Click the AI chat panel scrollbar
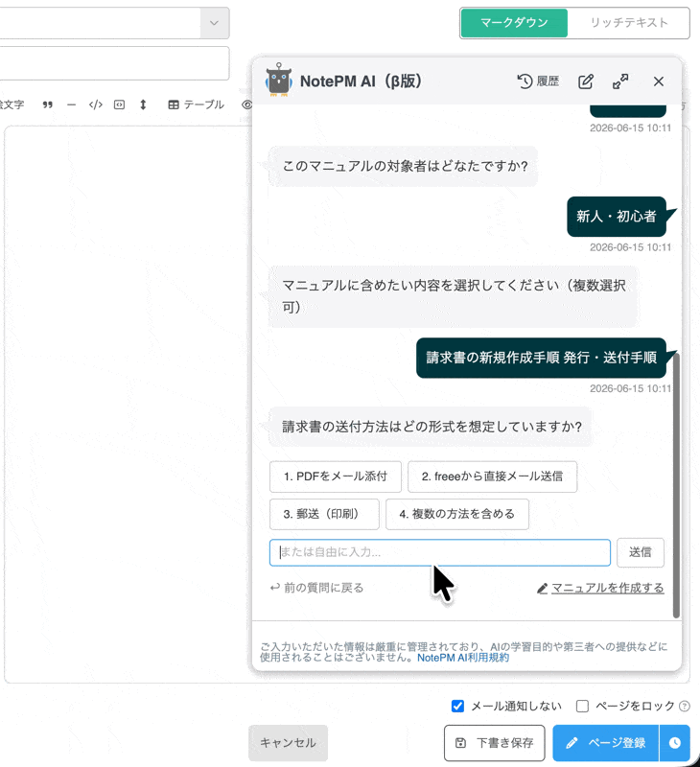The height and width of the screenshot is (767, 700). 676,484
